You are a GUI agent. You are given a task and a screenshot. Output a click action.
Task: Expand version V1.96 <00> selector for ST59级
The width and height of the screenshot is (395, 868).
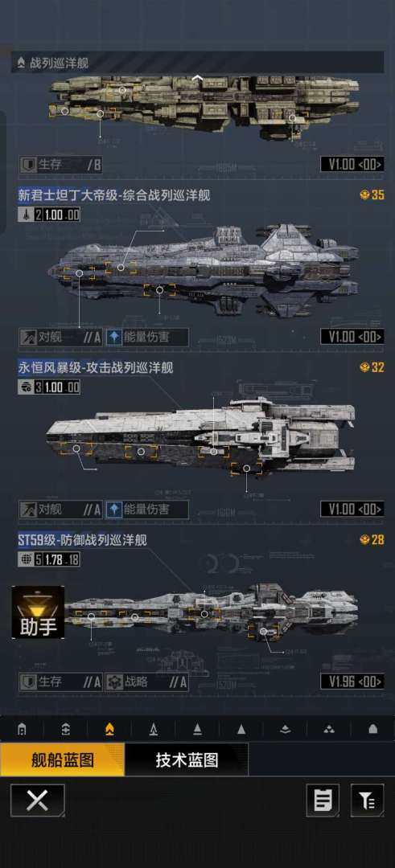pos(352,681)
